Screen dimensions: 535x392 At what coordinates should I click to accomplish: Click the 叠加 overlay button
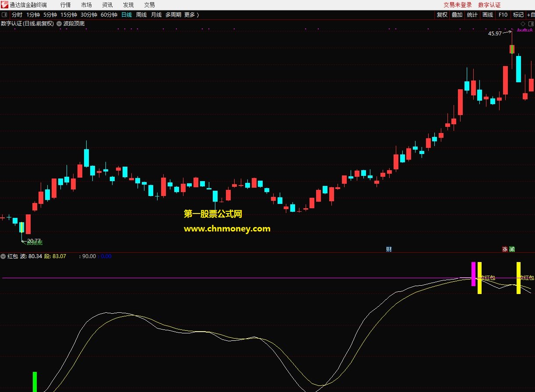point(457,15)
